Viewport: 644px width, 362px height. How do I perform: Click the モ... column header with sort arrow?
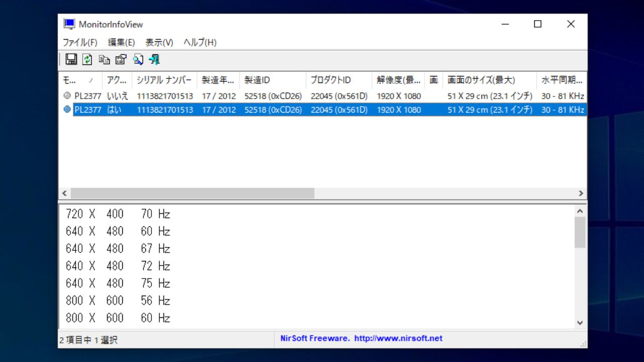pyautogui.click(x=80, y=80)
